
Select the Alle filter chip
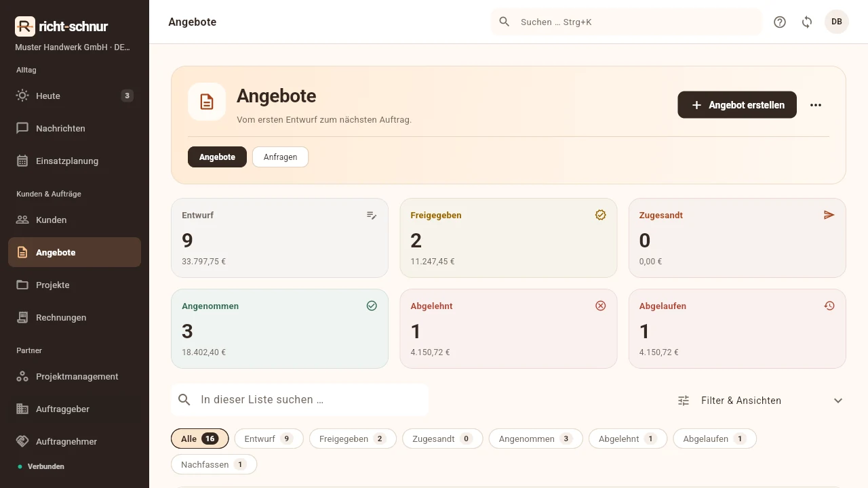[200, 439]
